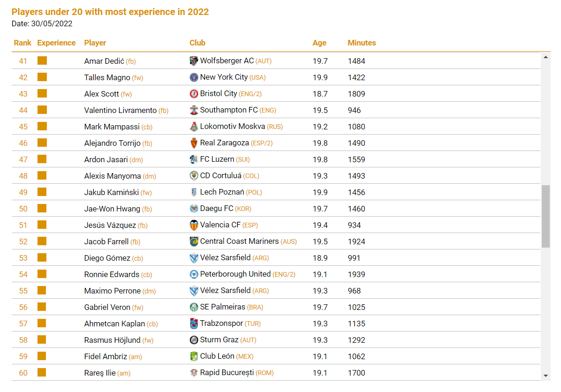Screen dimensions: 561x392
Task: Click the Central Coast Mariners crest
Action: 194,241
